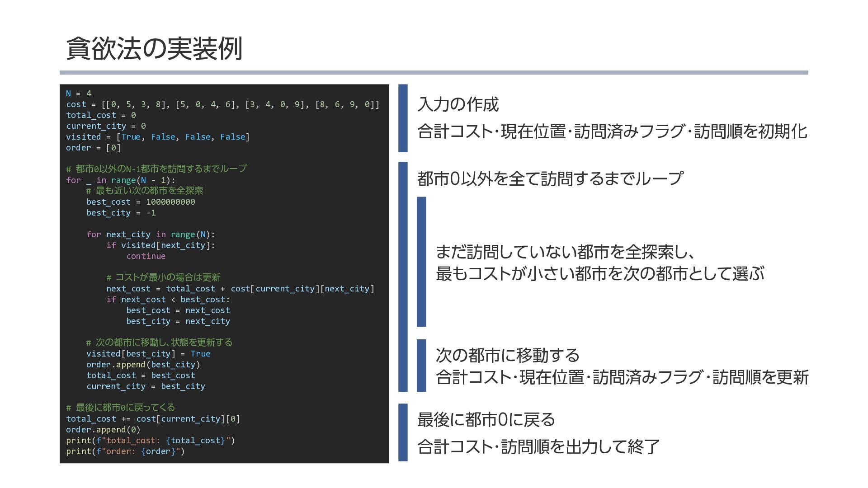This screenshot has width=868, height=488.
Task: Click the 'print(f"order: {order}")' line
Action: (125, 451)
